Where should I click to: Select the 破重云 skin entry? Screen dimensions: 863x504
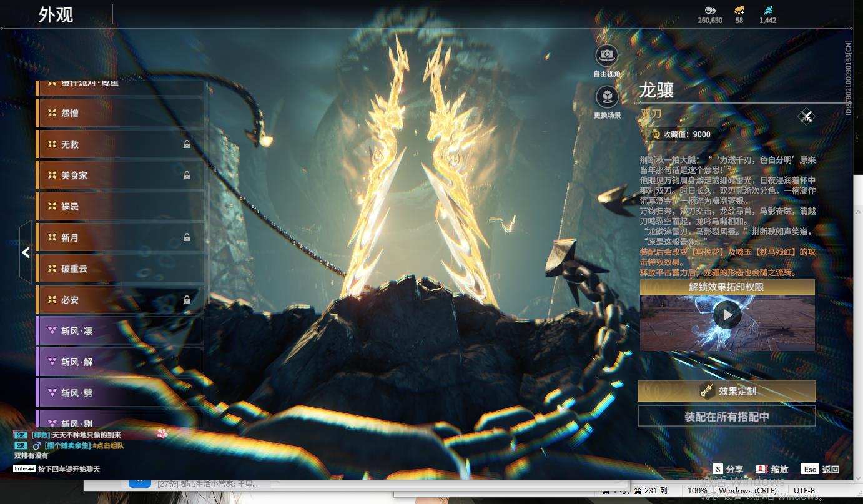[x=120, y=269]
